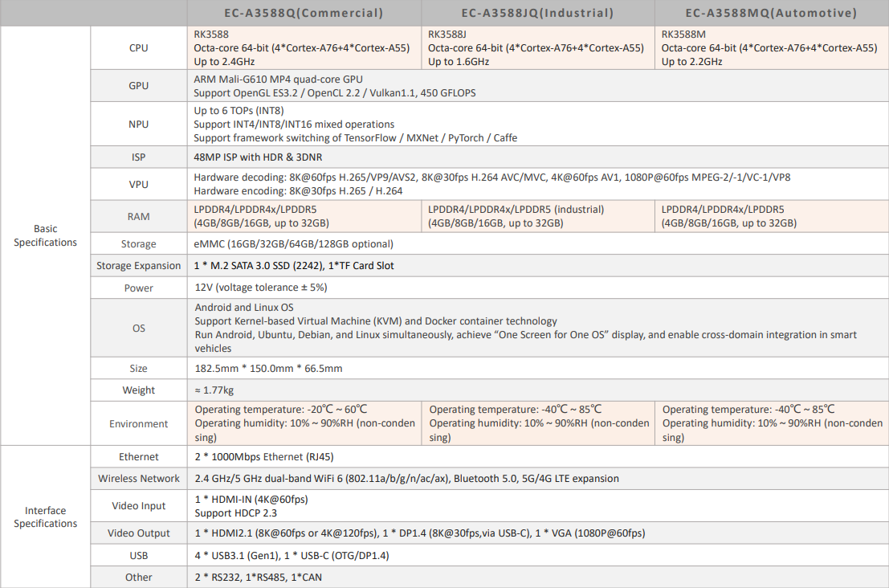The height and width of the screenshot is (588, 889).
Task: Click 'Support HDCP 2.3' line
Action: (235, 513)
